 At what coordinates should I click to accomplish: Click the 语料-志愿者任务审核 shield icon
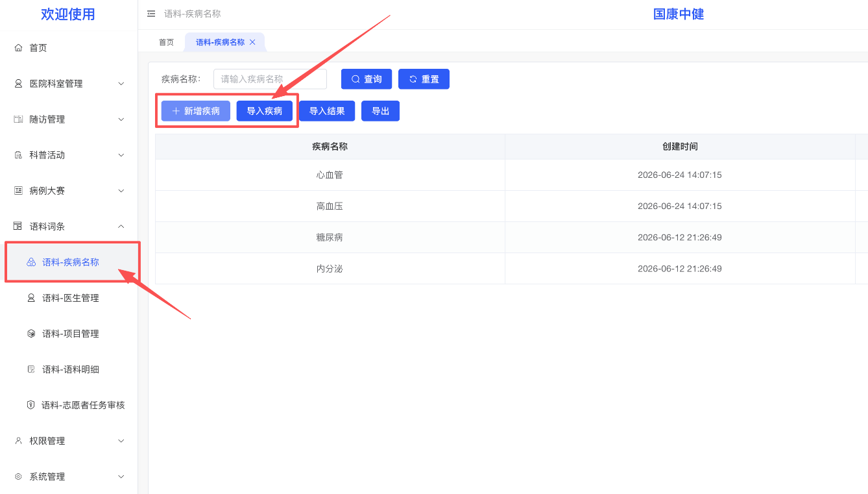[30, 405]
